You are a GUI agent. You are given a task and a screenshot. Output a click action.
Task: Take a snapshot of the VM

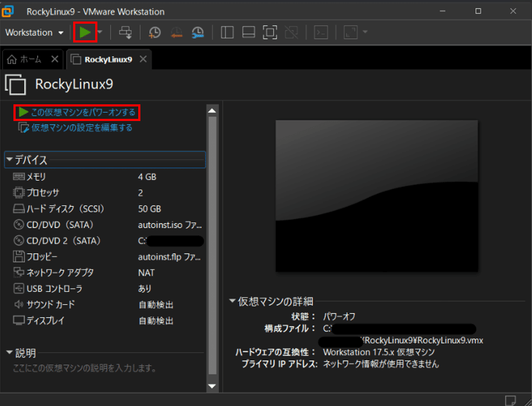click(x=155, y=33)
